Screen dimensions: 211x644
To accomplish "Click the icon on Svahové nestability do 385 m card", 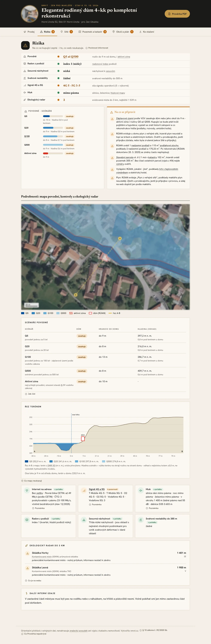I will point(141,520).
